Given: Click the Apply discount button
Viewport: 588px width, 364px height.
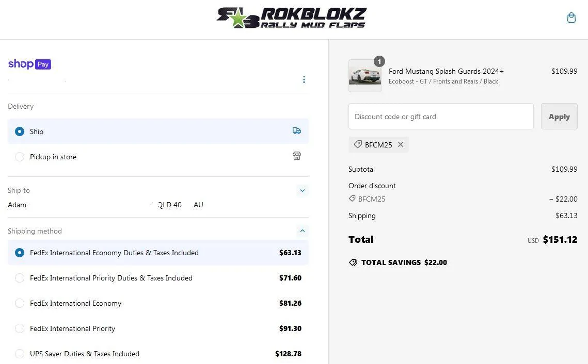Looking at the screenshot, I should (x=559, y=117).
